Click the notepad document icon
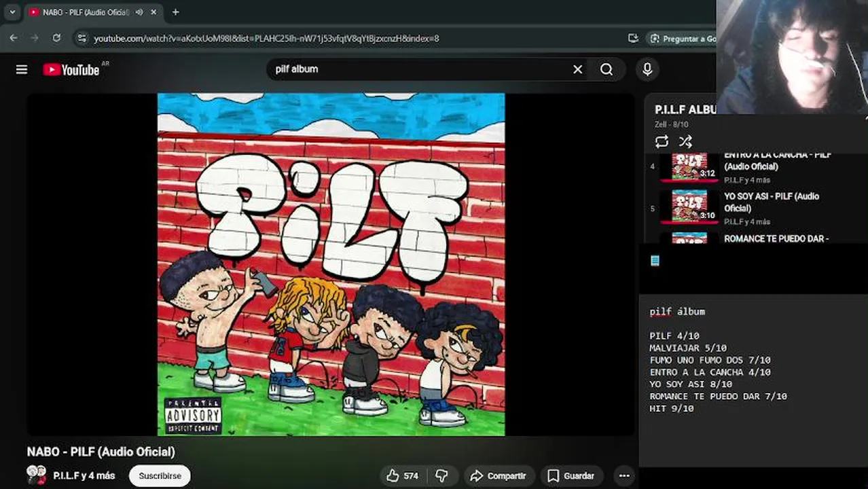The height and width of the screenshot is (489, 868). [x=655, y=261]
